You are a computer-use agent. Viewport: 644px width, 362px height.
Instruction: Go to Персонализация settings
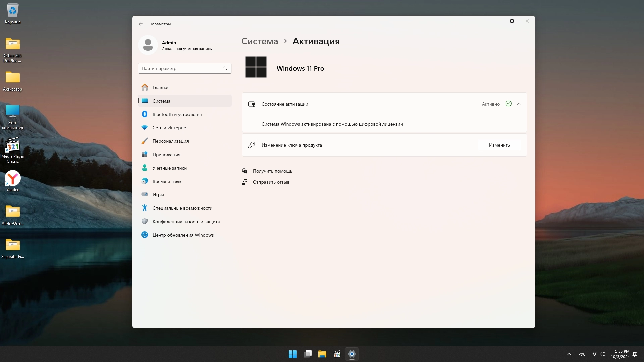pyautogui.click(x=170, y=141)
